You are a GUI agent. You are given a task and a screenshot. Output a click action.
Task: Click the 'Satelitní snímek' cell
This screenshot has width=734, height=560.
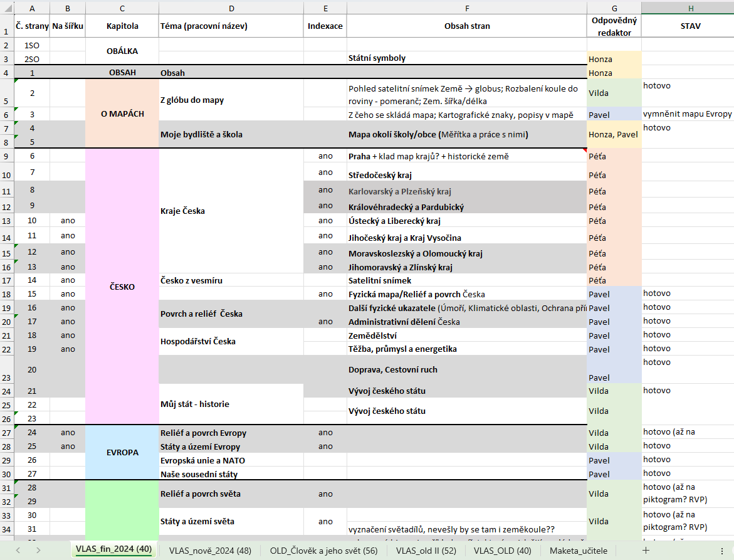coord(467,280)
